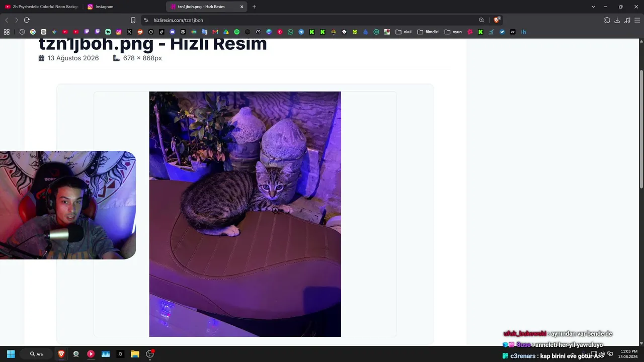Click the page vertical scrollbar

[x=641, y=129]
